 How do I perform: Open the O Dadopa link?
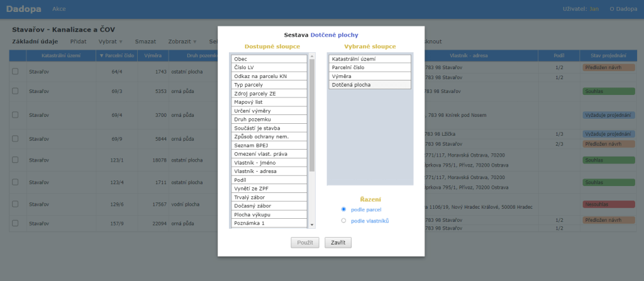(x=623, y=9)
